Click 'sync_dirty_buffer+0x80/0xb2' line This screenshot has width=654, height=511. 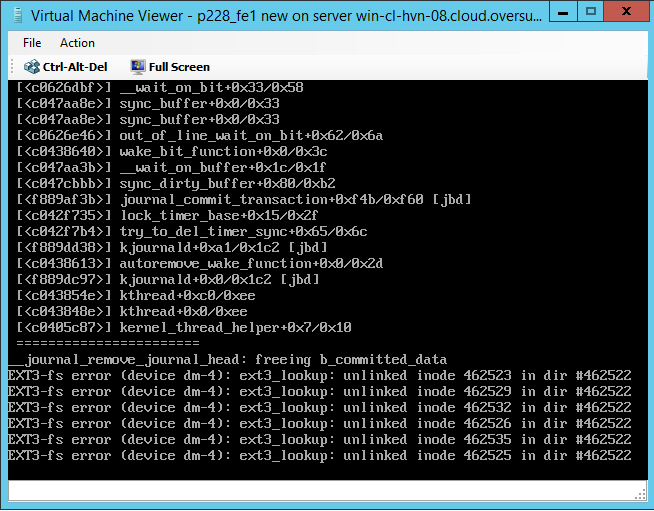[176, 184]
